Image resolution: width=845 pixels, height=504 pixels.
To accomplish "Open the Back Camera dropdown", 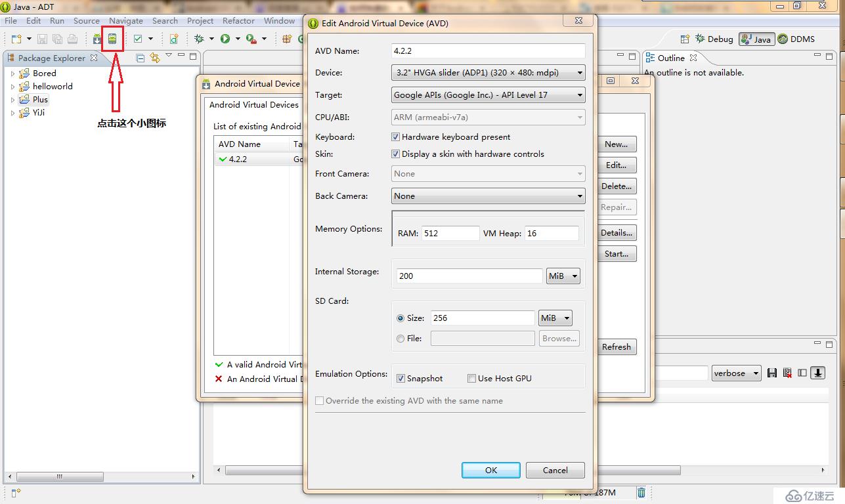I will point(488,196).
